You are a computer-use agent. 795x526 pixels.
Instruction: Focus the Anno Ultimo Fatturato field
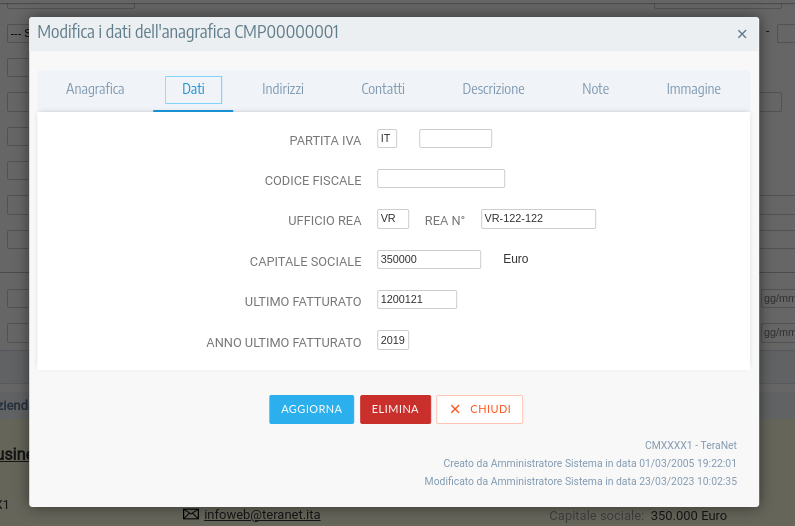(392, 341)
